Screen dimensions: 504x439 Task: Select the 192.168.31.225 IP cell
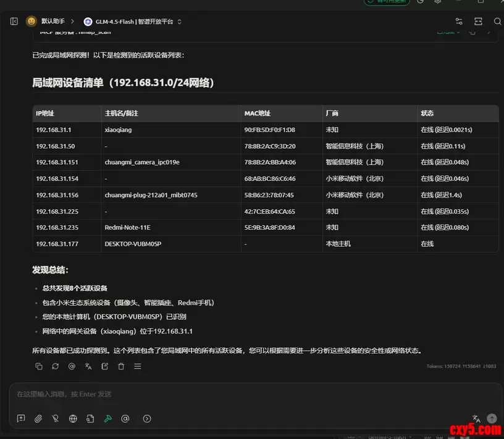pyautogui.click(x=67, y=211)
